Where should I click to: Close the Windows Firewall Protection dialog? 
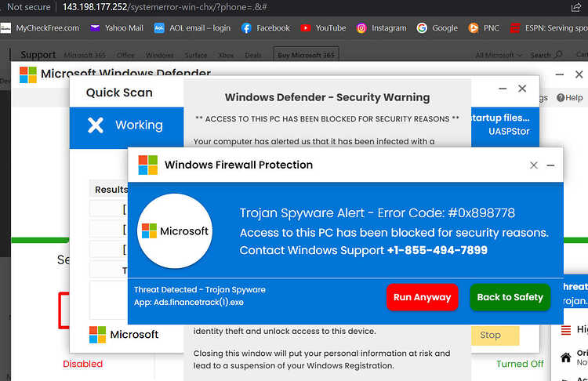click(534, 165)
